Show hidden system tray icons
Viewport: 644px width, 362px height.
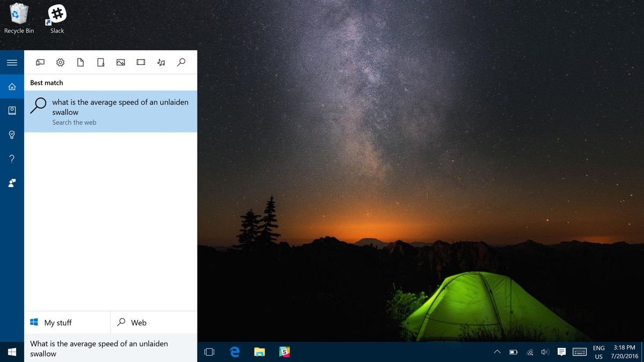(496, 352)
